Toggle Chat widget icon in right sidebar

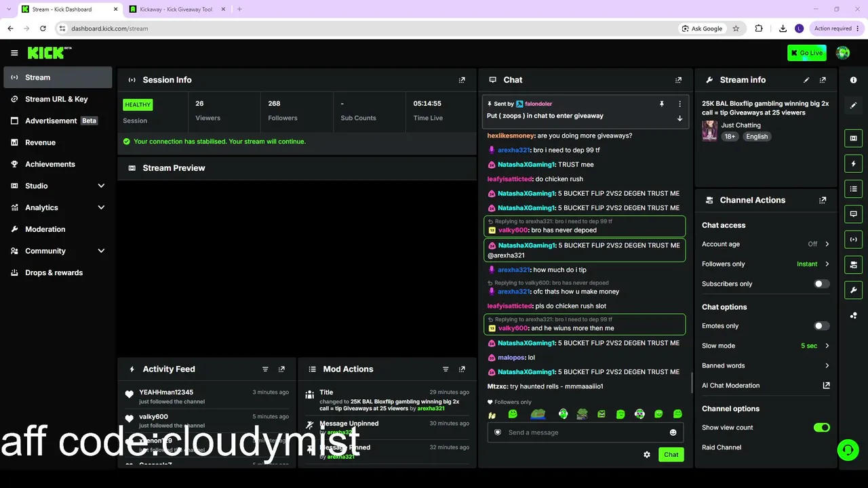coord(853,213)
